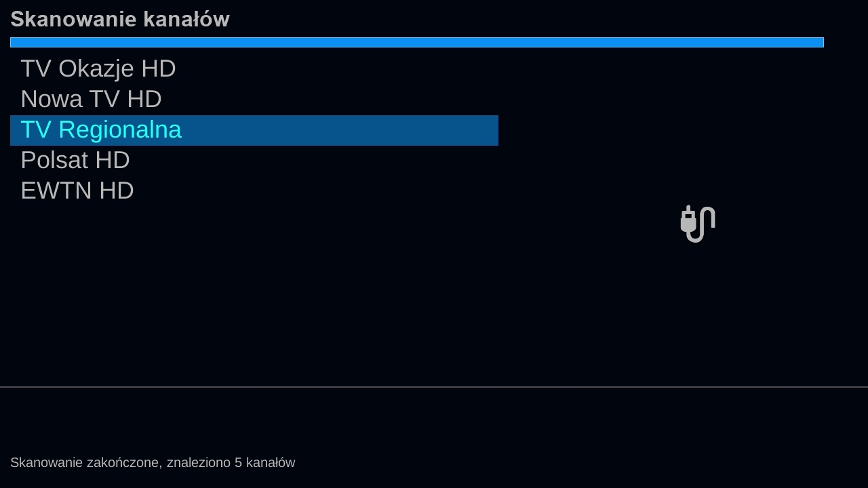
Task: Open the first found channel, TV Okazje
Action: pyautogui.click(x=98, y=68)
